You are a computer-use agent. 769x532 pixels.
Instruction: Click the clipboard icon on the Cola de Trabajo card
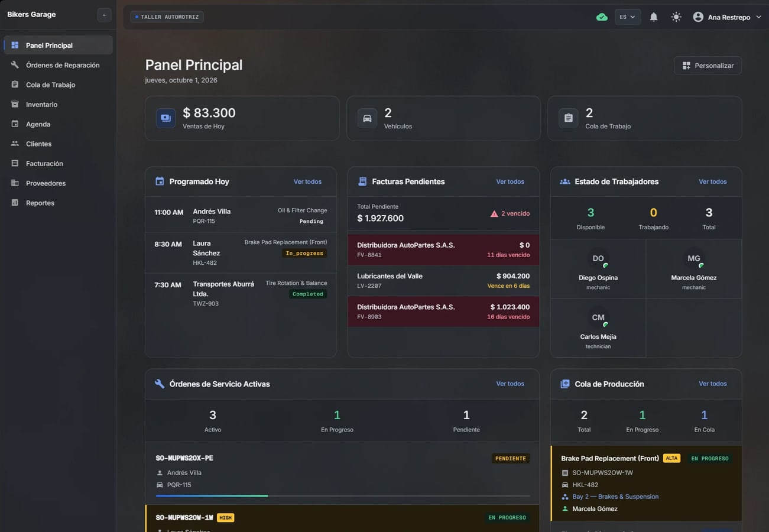568,118
